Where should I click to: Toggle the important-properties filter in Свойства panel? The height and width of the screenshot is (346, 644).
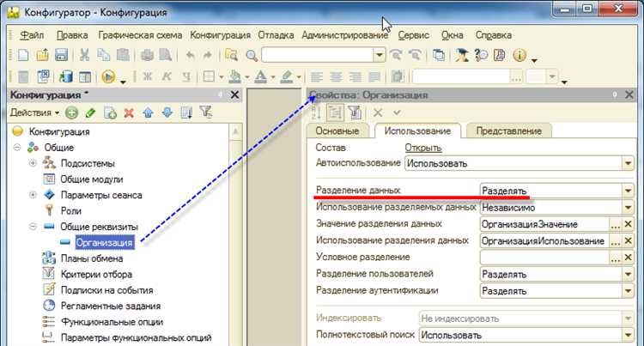click(355, 112)
